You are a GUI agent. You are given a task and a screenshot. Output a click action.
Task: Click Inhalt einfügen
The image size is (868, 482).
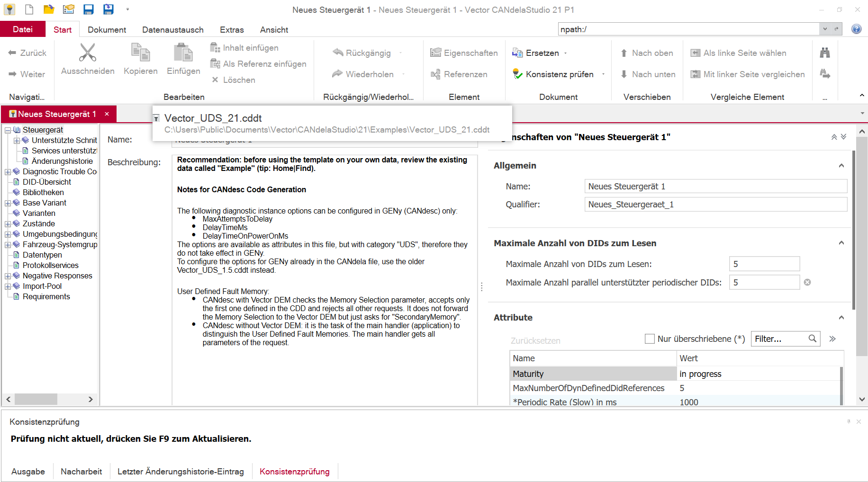pyautogui.click(x=245, y=48)
